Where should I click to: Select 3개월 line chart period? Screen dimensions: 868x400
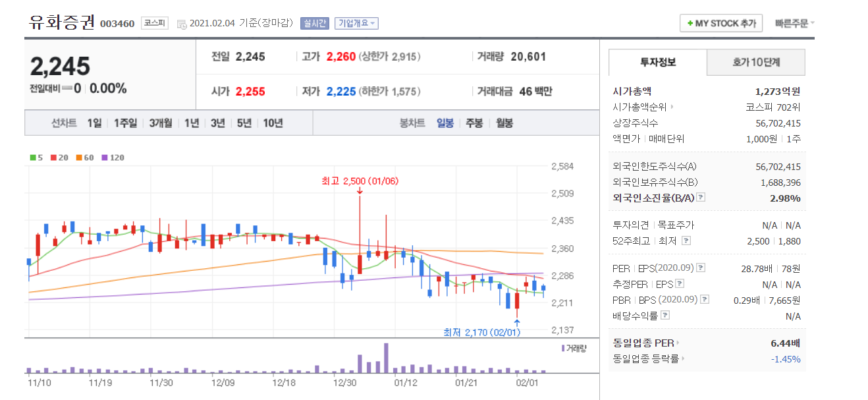[160, 123]
